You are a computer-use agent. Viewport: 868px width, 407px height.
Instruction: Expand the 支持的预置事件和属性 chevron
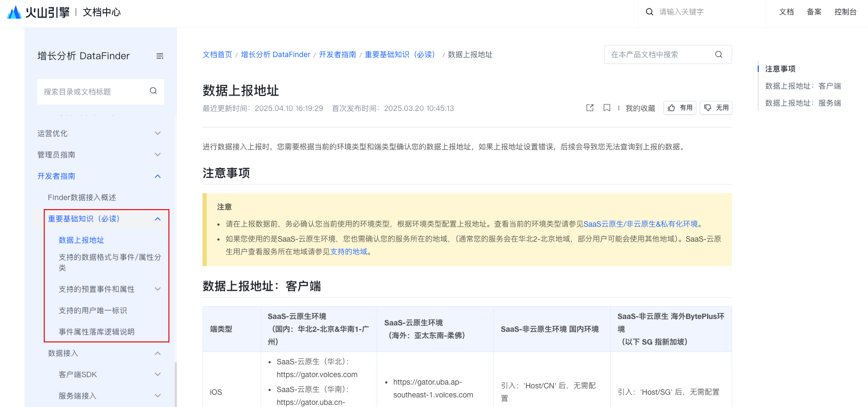158,289
